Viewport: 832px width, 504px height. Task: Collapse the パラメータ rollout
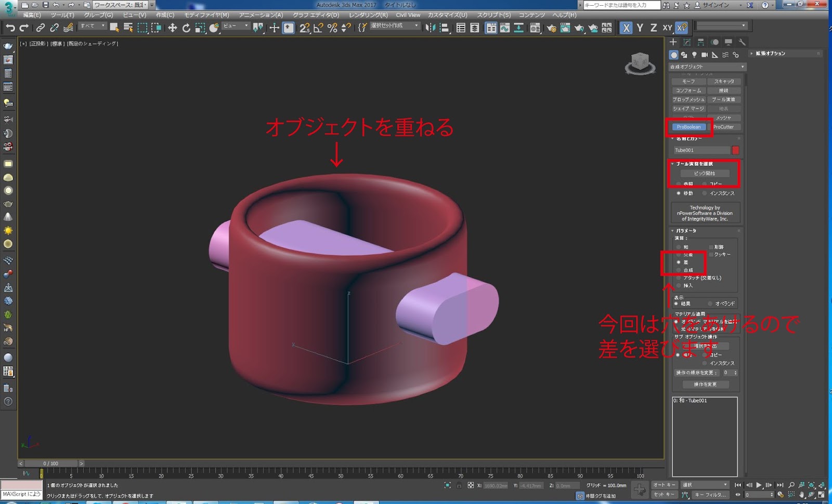click(x=686, y=231)
